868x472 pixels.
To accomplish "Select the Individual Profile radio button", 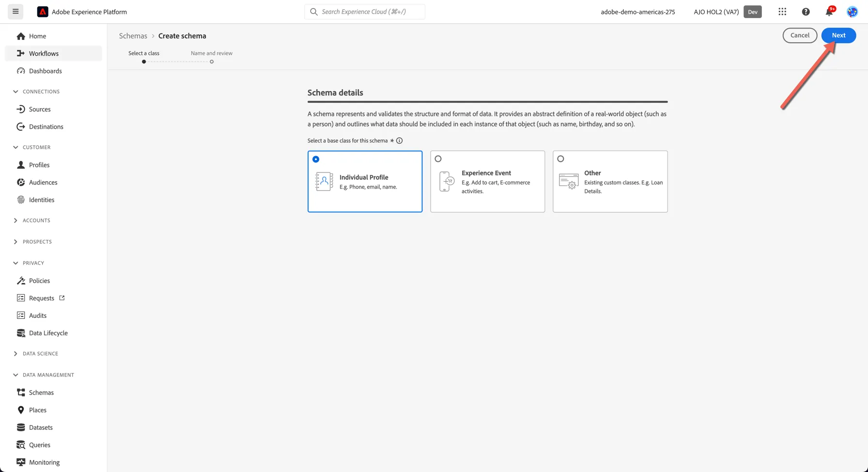I will click(x=316, y=159).
